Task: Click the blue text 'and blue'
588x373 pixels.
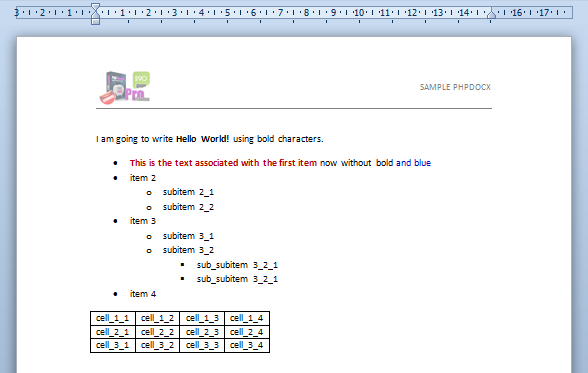Action: pos(413,163)
